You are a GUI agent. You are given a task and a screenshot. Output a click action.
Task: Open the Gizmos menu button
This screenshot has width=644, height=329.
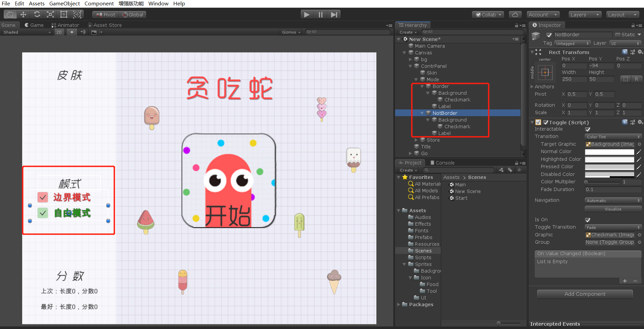coord(291,32)
